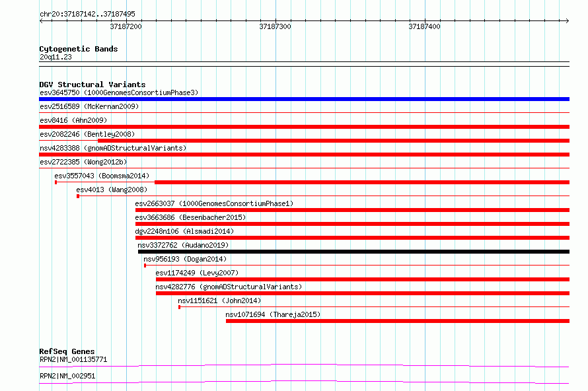This screenshot has width=588, height=391.
Task: Select the DGV Structural Variants track heading
Action: [92, 85]
